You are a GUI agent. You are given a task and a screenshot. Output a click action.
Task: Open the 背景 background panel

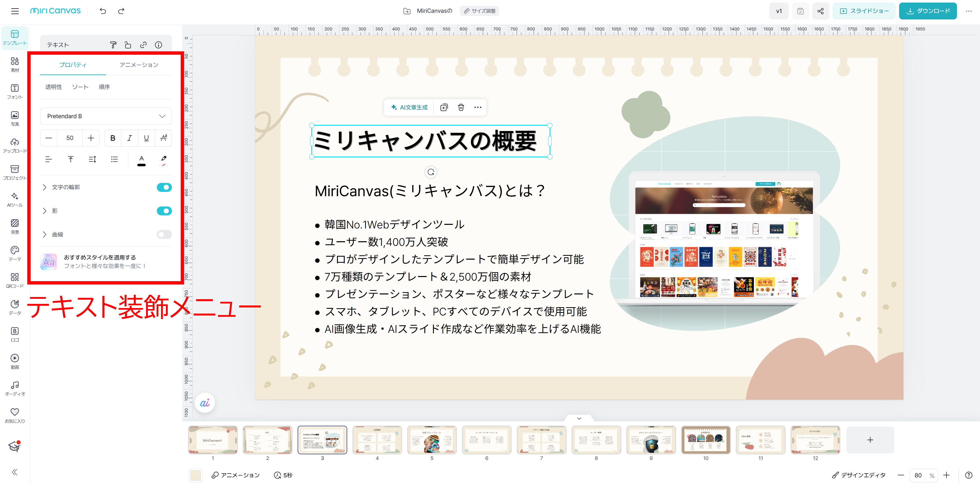15,227
